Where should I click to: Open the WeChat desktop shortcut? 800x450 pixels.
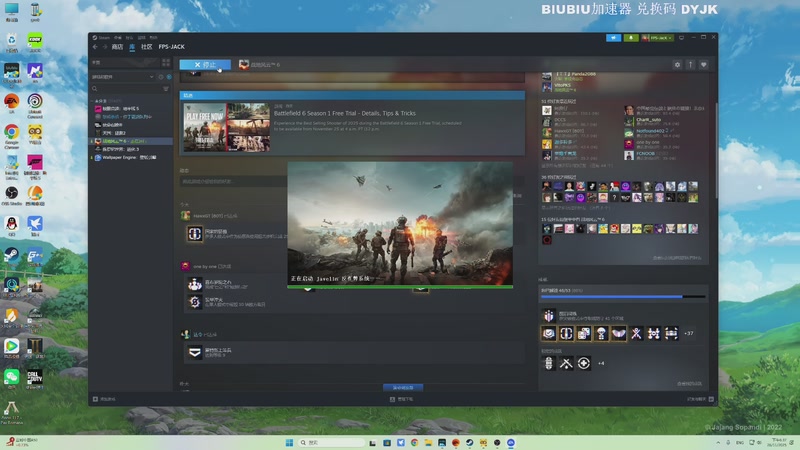point(11,380)
